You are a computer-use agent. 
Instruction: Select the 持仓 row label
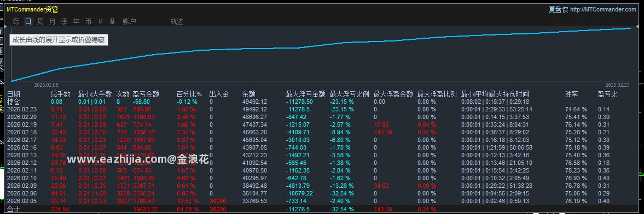coord(14,102)
